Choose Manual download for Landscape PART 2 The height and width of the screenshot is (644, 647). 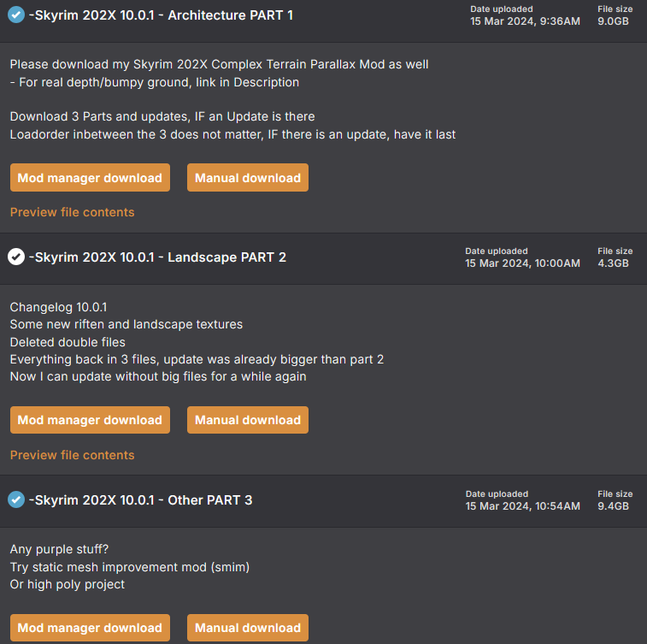pos(248,420)
